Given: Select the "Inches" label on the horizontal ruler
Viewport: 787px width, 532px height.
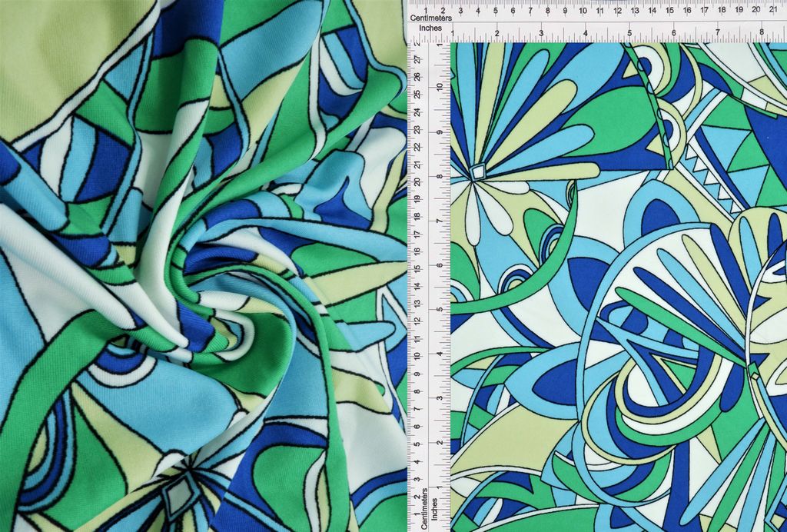Looking at the screenshot, I should click(x=430, y=28).
